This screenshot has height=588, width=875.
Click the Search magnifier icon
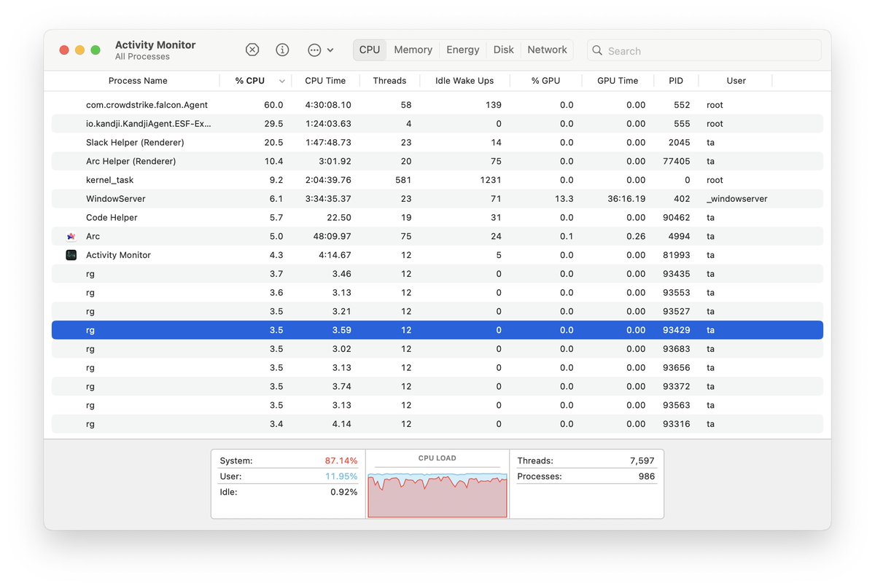point(597,50)
